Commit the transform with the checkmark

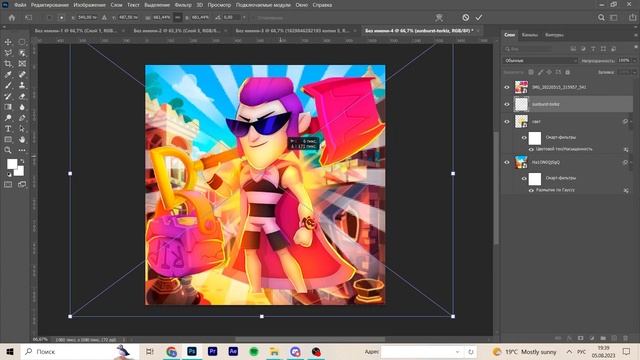pyautogui.click(x=479, y=18)
